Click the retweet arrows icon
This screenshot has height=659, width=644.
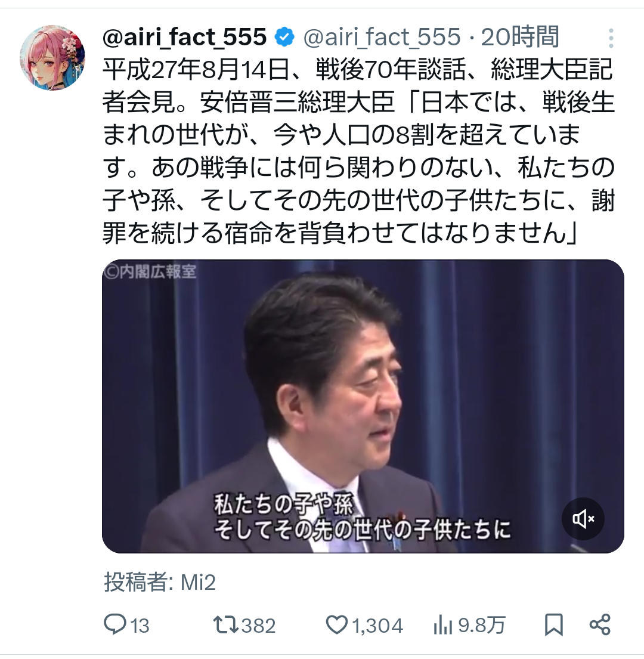225,625
